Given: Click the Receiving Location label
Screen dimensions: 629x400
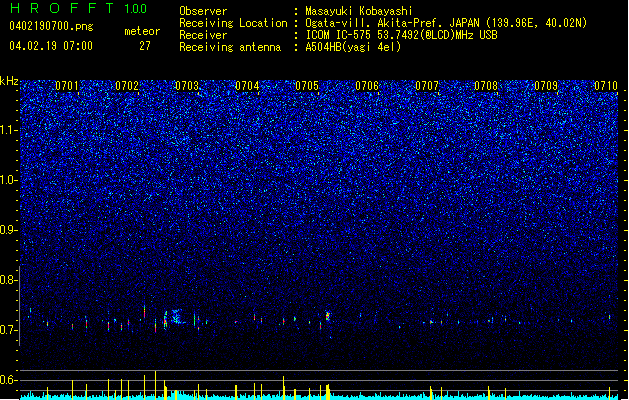Looking at the screenshot, I should 233,23.
